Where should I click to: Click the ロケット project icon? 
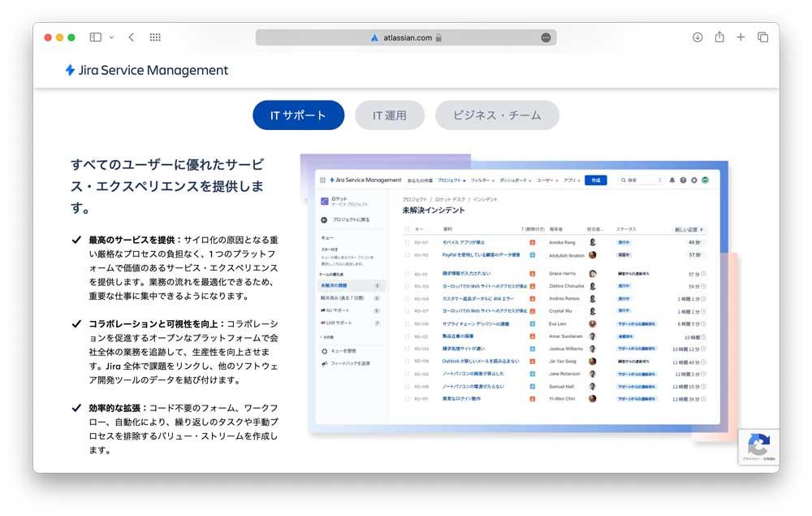[325, 201]
